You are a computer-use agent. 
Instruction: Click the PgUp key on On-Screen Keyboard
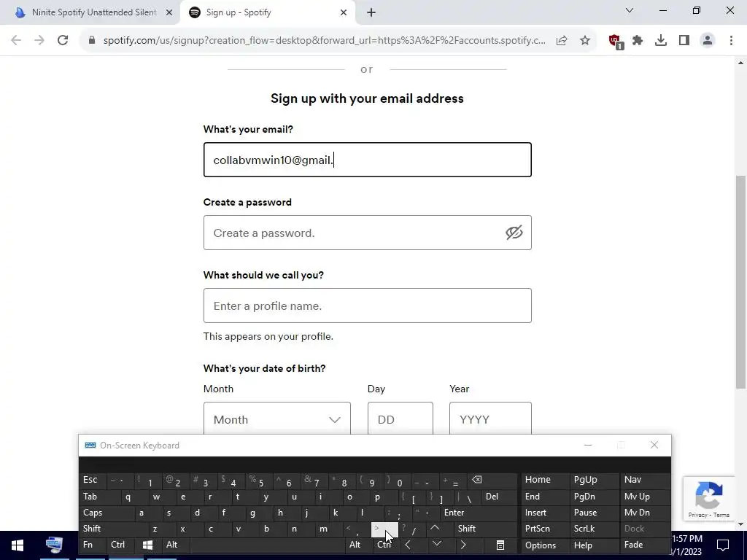point(594,480)
